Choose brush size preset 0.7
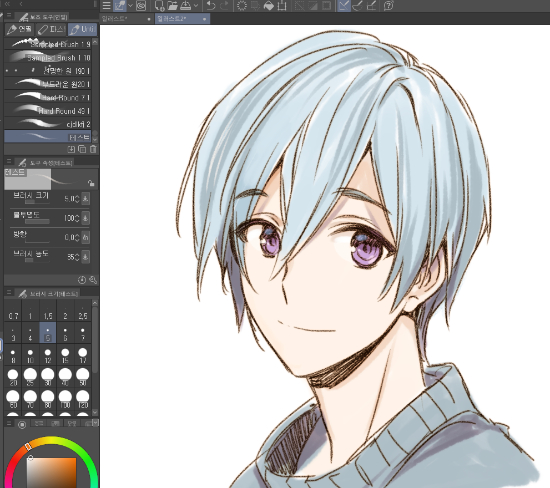 (13, 310)
